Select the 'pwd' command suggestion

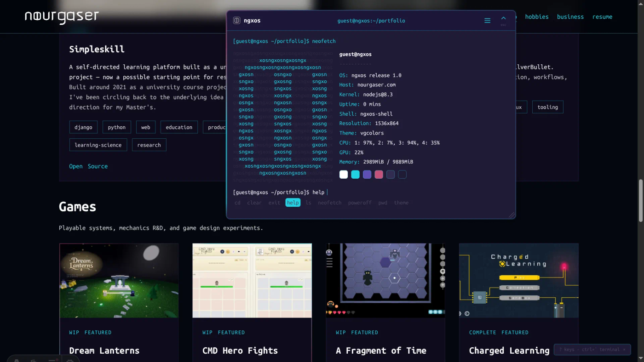[x=383, y=203]
